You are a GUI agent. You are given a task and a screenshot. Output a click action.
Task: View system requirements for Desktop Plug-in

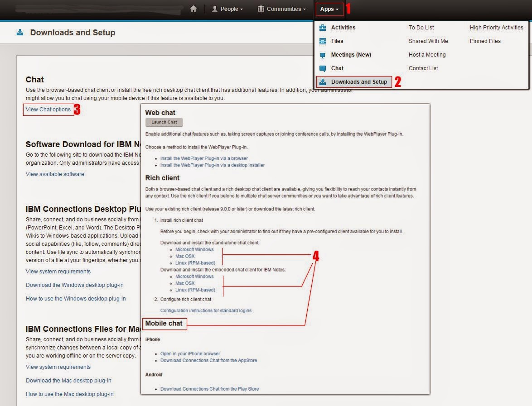point(58,272)
